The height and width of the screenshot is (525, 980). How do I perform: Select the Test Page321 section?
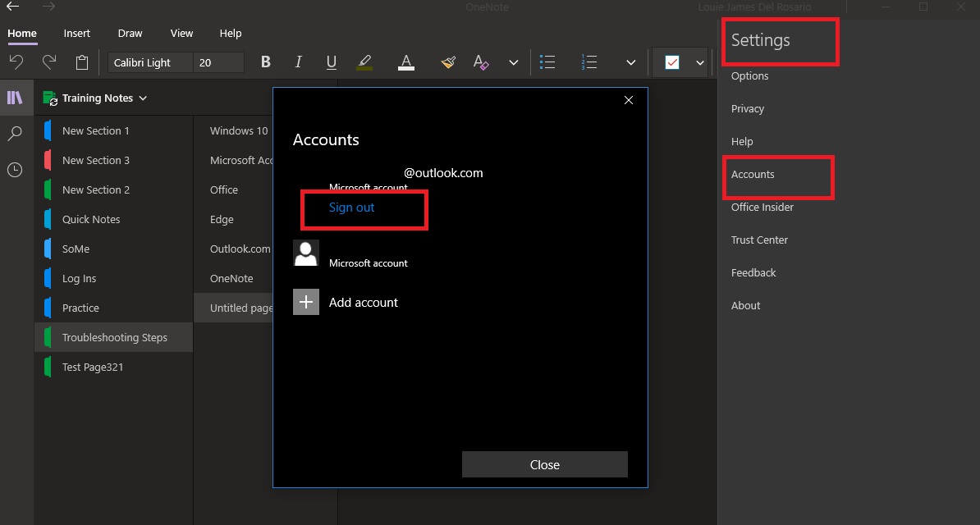point(114,367)
